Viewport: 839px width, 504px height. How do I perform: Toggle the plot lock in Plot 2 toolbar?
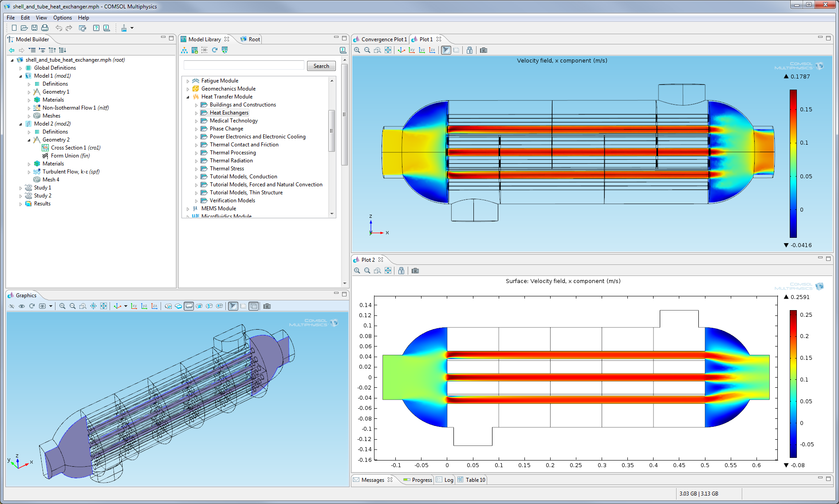401,271
